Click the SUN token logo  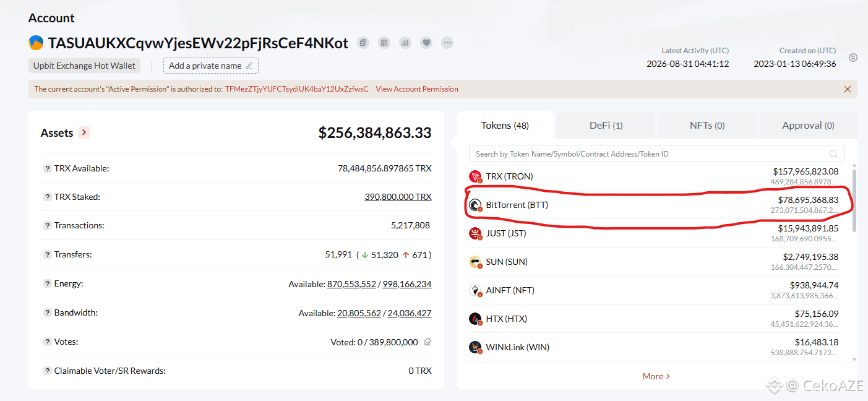pyautogui.click(x=475, y=262)
